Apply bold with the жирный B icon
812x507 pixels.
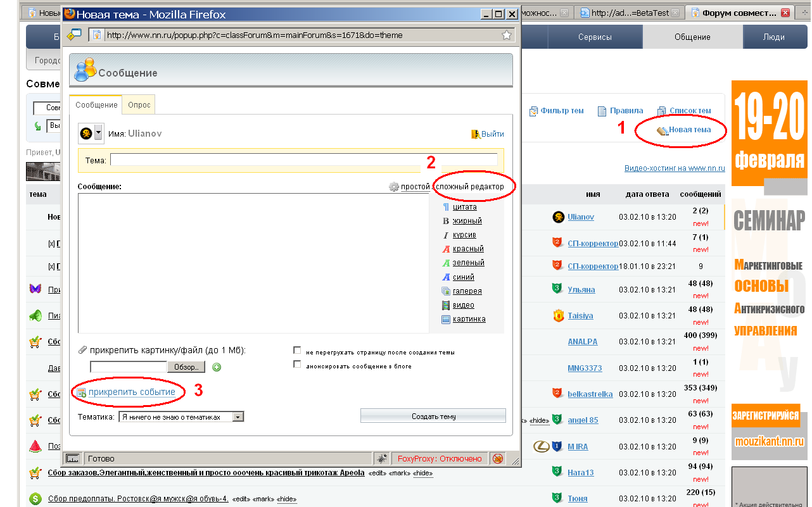[446, 221]
